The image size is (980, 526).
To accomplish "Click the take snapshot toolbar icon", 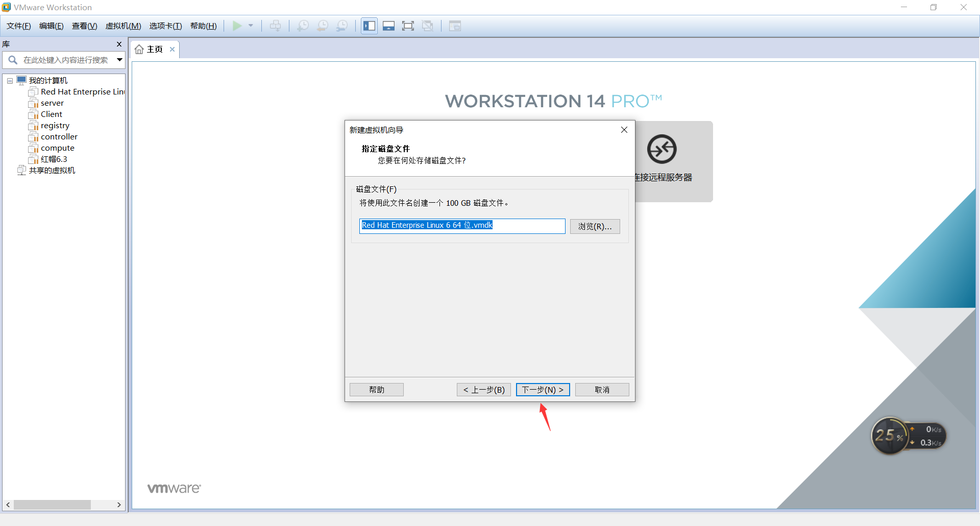I will tap(303, 26).
